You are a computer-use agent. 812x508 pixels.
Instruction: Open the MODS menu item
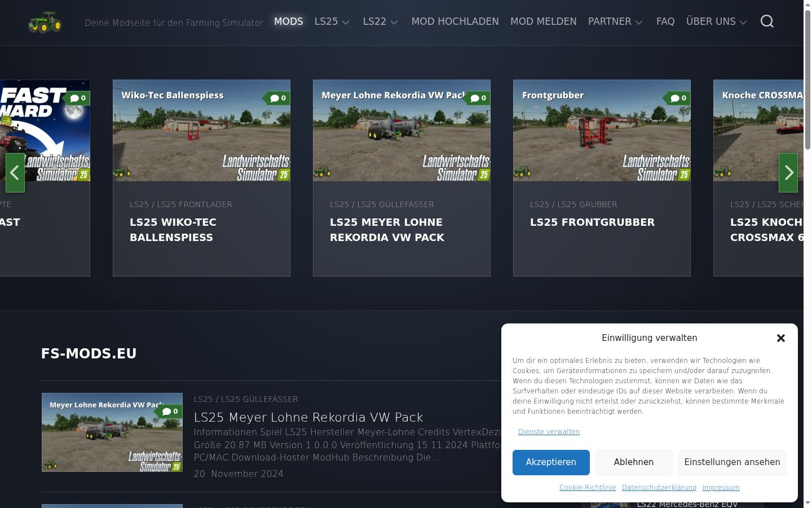[289, 21]
